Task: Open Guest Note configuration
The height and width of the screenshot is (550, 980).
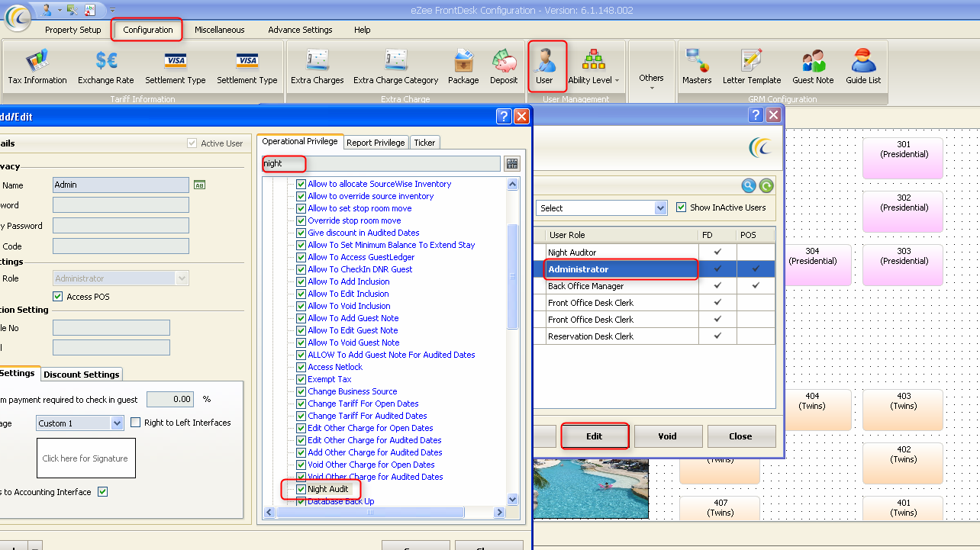Action: tap(813, 66)
